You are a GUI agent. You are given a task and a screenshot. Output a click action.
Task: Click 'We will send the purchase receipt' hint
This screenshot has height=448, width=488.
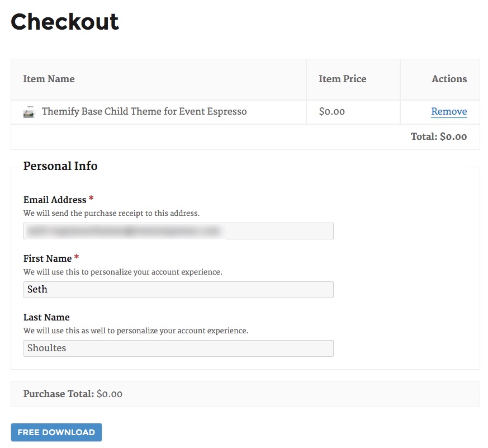coord(111,213)
